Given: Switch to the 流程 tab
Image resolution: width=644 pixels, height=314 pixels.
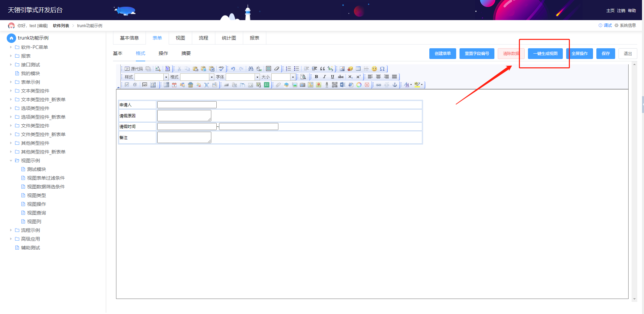Looking at the screenshot, I should 204,38.
